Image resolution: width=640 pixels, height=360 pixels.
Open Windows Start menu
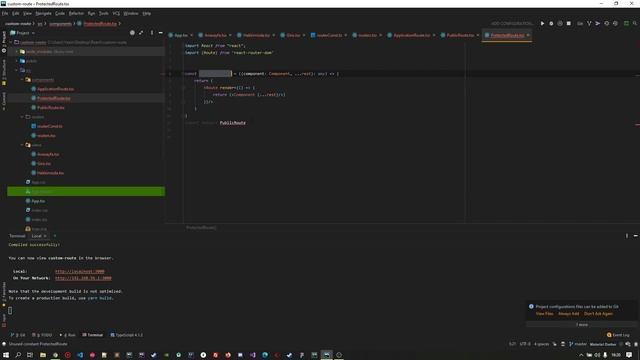pos(6,355)
